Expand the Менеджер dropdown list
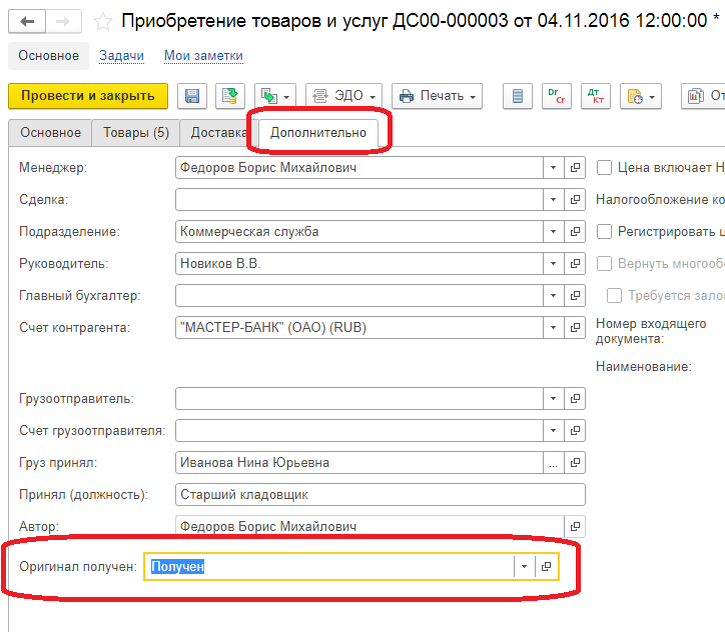This screenshot has height=632, width=725. pyautogui.click(x=553, y=168)
